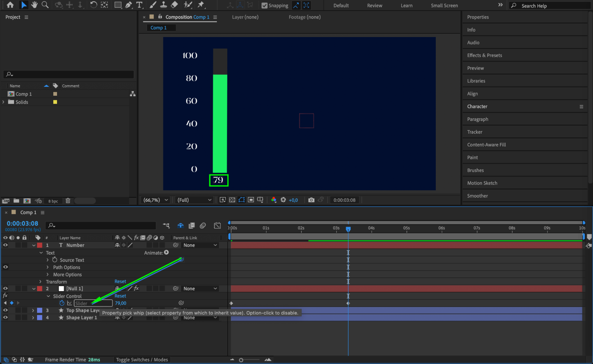
Task: Open the magnification 66,7% dropdown
Action: (156, 200)
